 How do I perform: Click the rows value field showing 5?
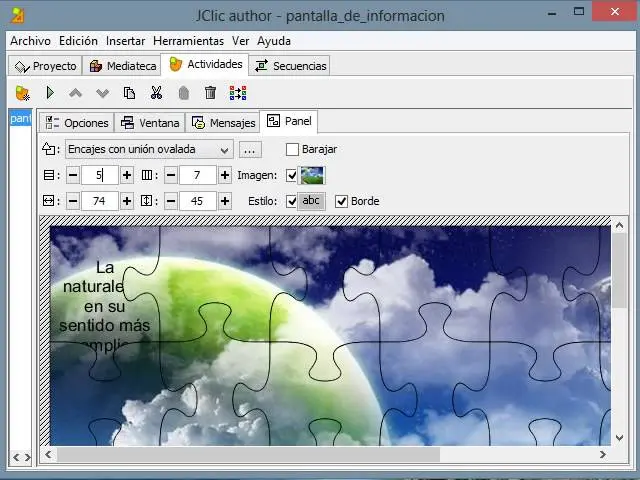[100, 176]
